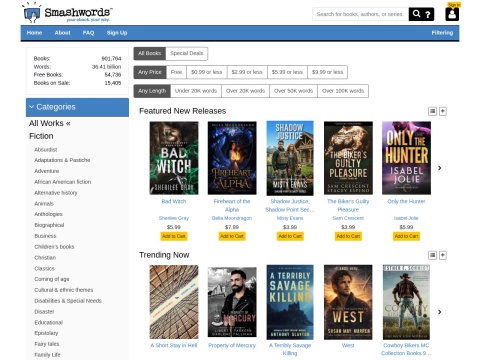The height and width of the screenshot is (360, 480).
Task: Open Shadow Justice book cover
Action: pyautogui.click(x=290, y=158)
